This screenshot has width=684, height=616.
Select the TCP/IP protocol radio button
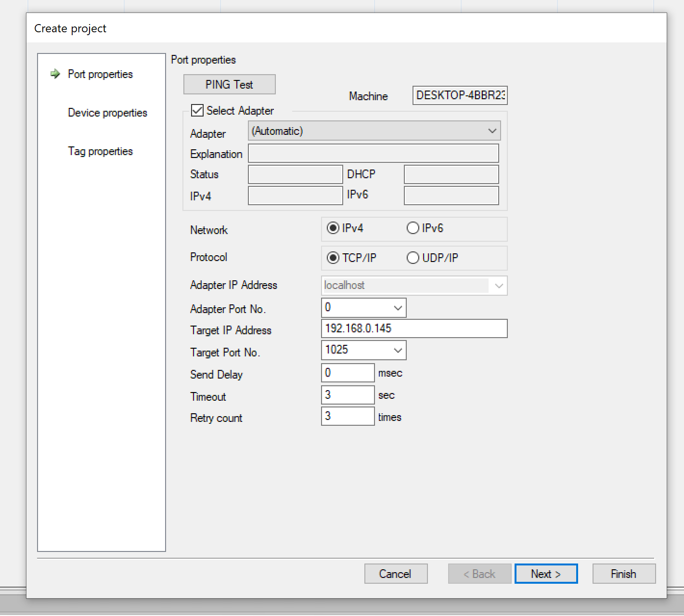tap(333, 258)
